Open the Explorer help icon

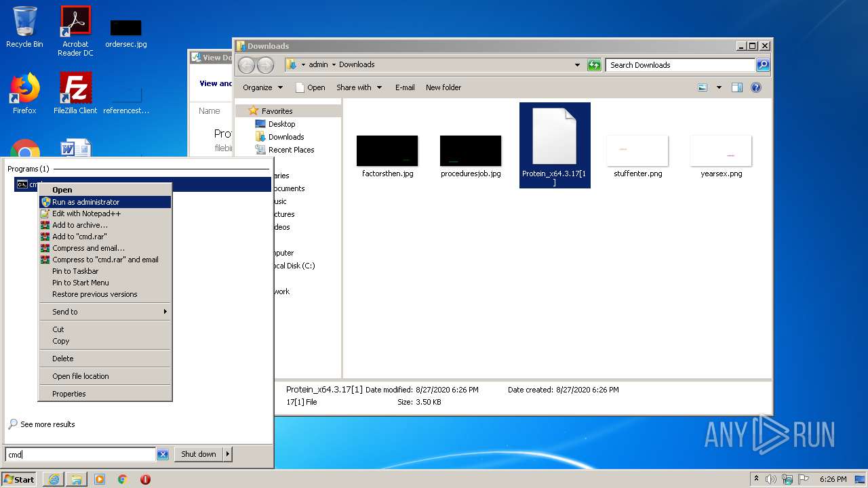[x=756, y=87]
